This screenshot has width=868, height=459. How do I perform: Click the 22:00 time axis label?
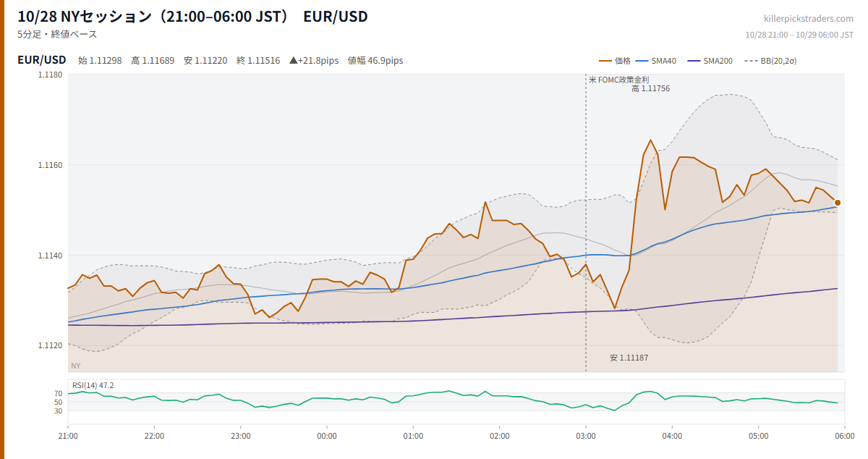tap(154, 436)
